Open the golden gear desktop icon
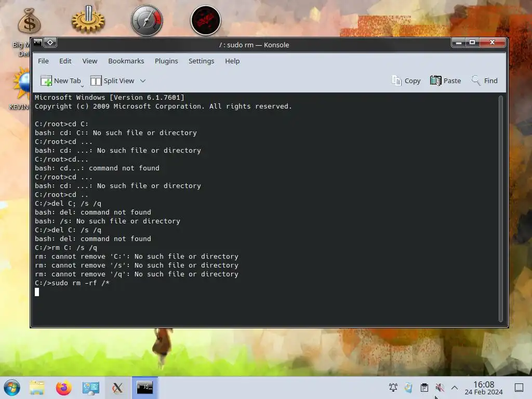 click(88, 20)
